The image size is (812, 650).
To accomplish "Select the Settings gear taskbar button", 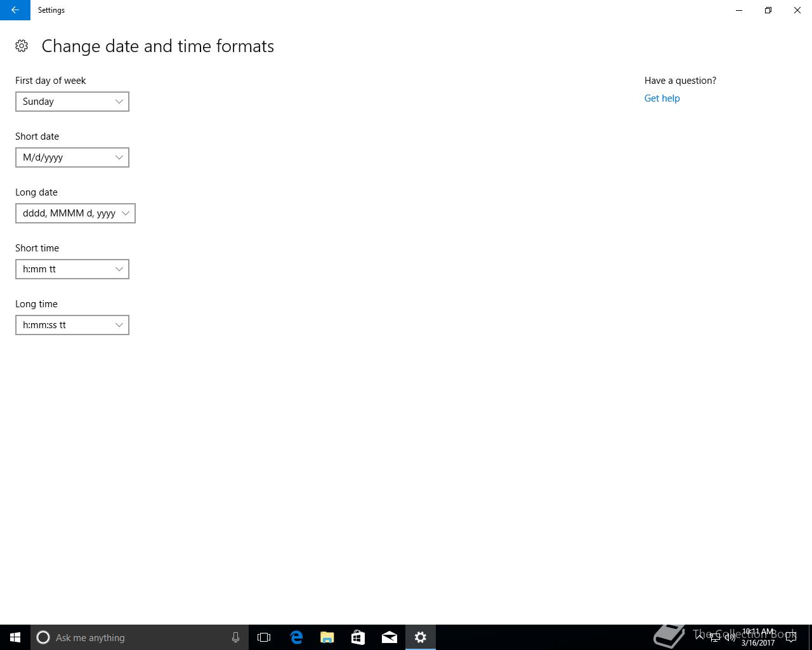I will tap(421, 637).
